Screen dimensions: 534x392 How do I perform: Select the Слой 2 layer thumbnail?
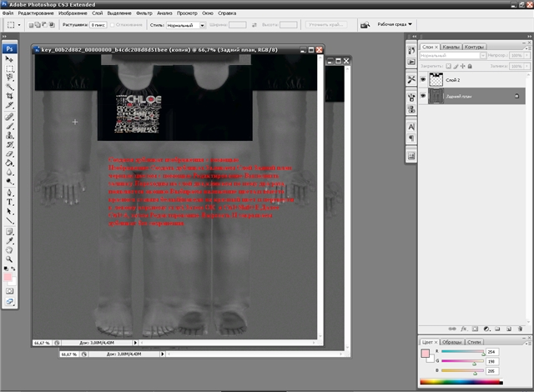click(x=435, y=80)
